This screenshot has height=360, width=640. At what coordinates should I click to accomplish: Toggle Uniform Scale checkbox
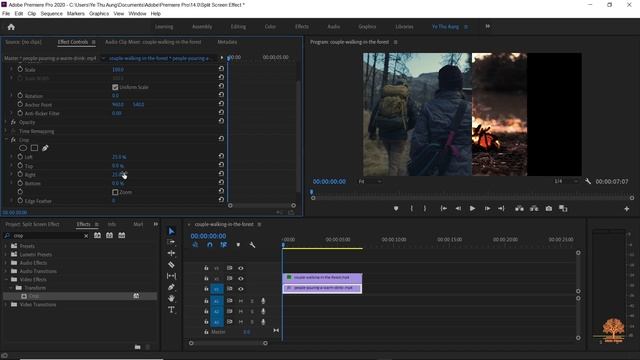115,87
